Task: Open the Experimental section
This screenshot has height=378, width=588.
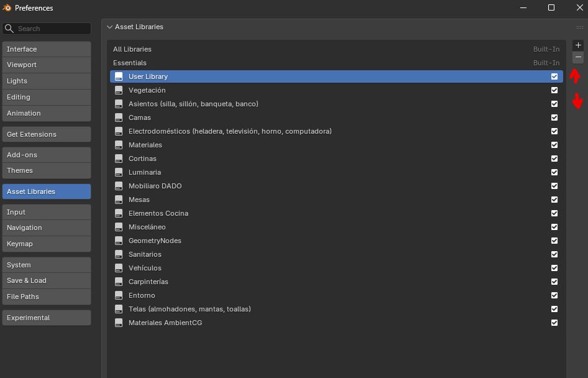Action: (x=47, y=318)
